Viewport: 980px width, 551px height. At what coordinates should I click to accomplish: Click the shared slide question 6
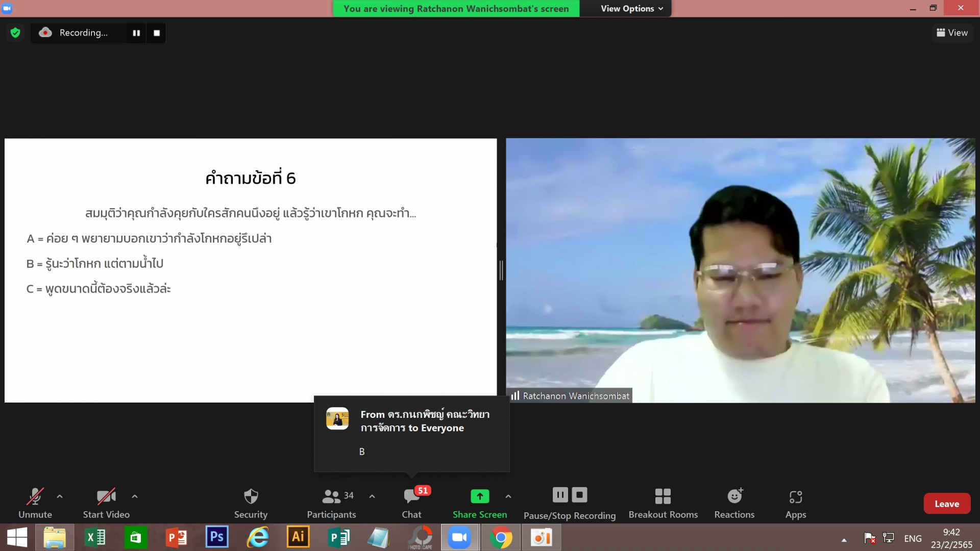[x=251, y=270]
